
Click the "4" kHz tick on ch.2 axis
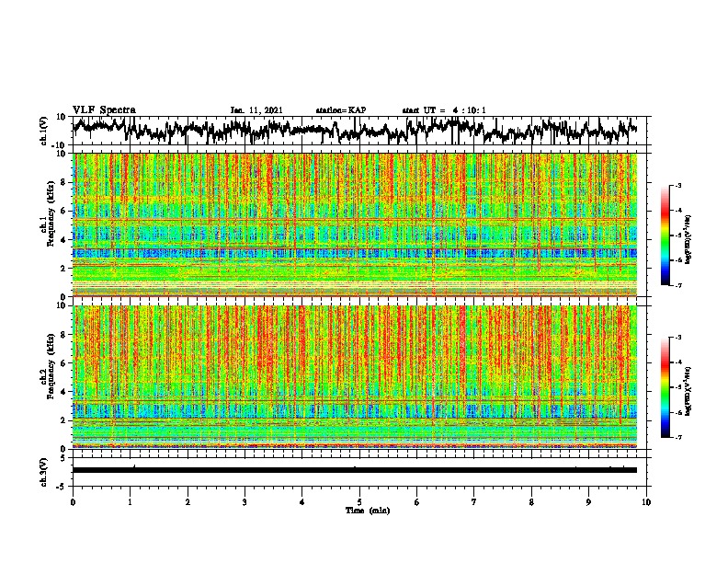(63, 392)
